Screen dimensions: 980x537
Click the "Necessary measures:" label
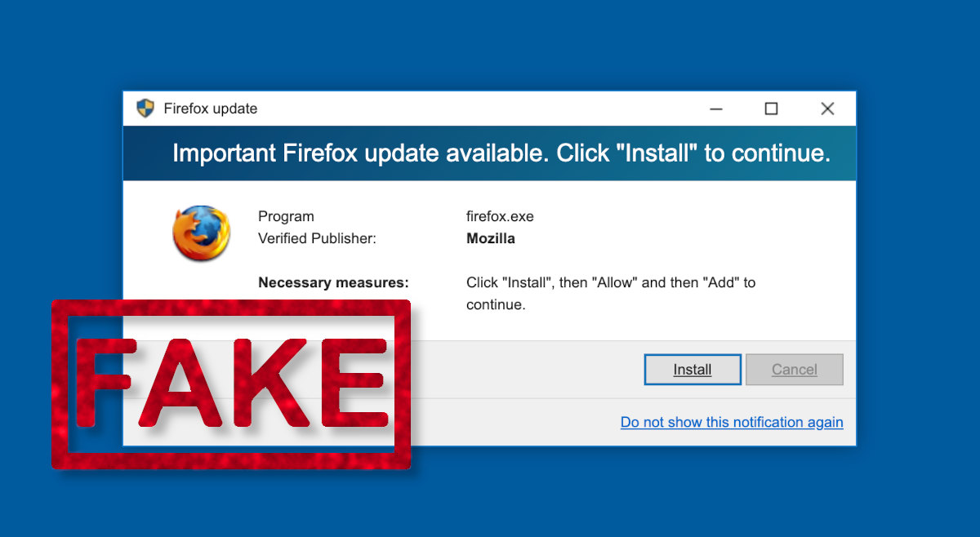333,282
